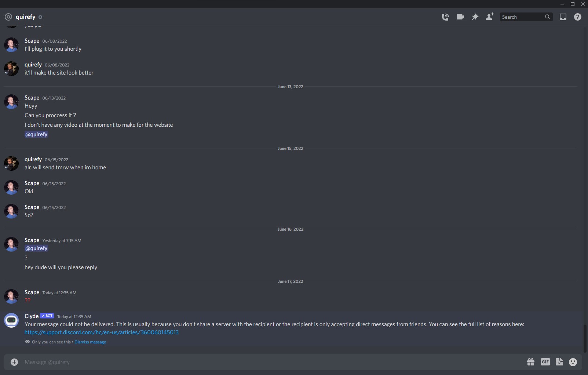Click the red '??' failed message

pos(28,300)
